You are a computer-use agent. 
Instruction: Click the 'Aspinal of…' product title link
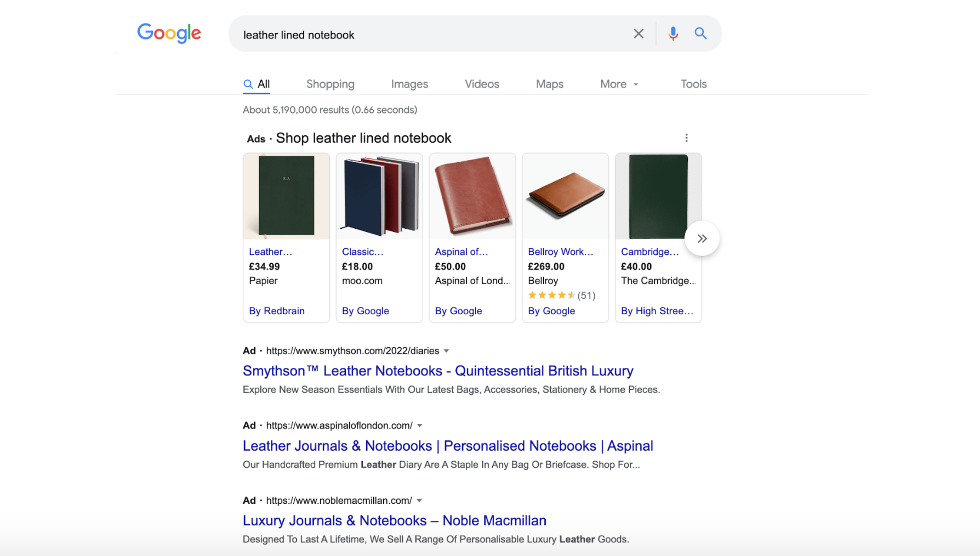tap(461, 252)
